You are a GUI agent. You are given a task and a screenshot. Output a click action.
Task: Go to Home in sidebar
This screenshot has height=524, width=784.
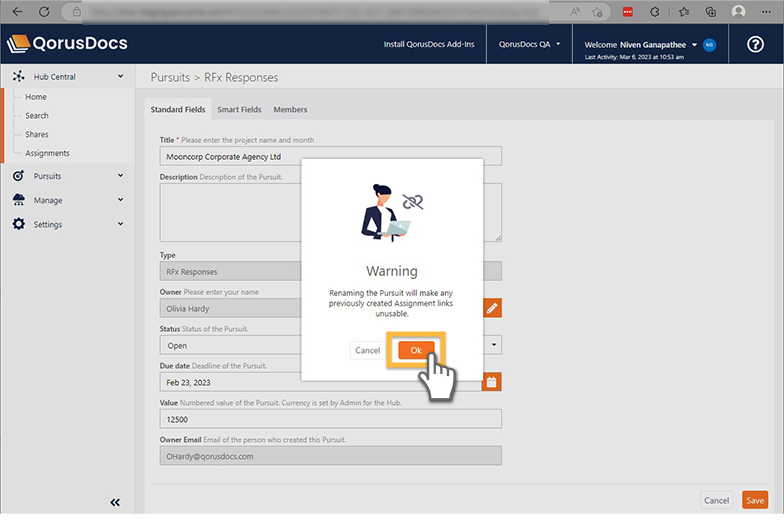[x=36, y=97]
